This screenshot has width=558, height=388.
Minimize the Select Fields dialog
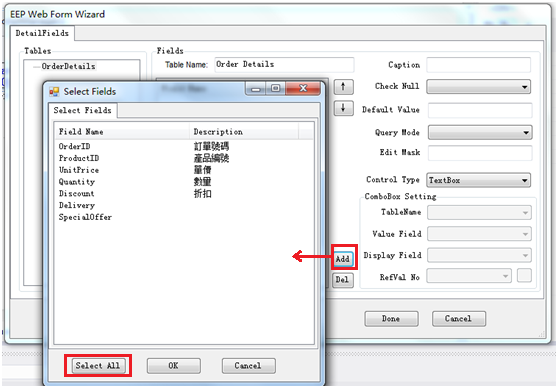(256, 88)
